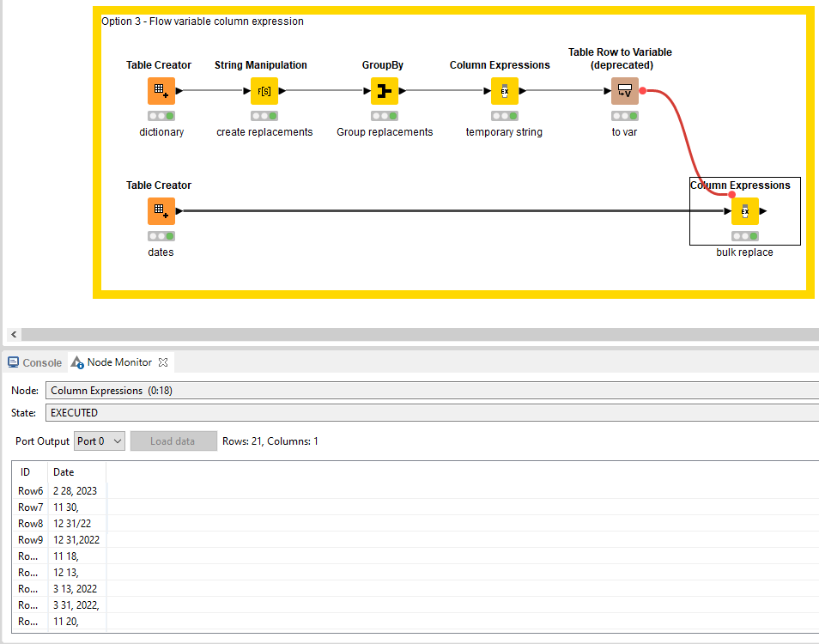
Task: Click the 'temporary string' node label
Action: point(504,132)
